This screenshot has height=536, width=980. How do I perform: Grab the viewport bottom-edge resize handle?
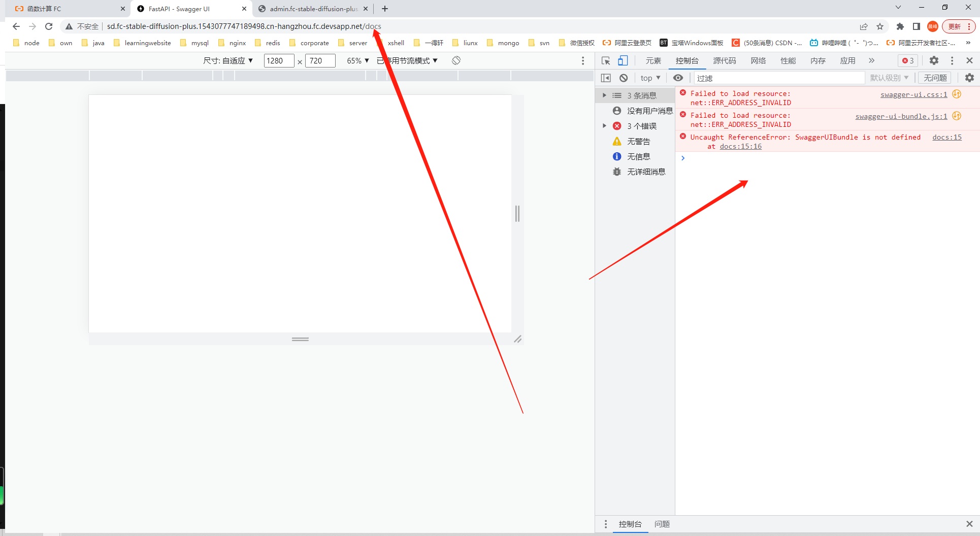click(300, 339)
